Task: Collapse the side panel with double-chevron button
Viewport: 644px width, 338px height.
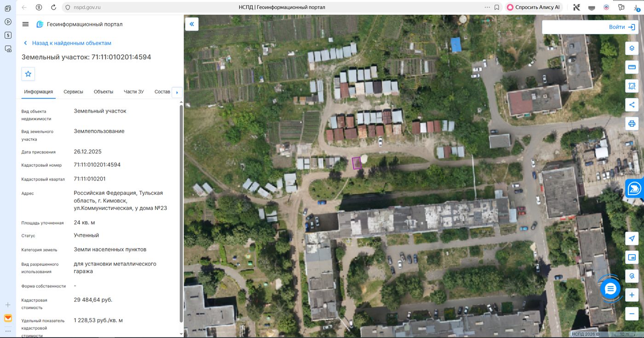Action: (x=192, y=24)
